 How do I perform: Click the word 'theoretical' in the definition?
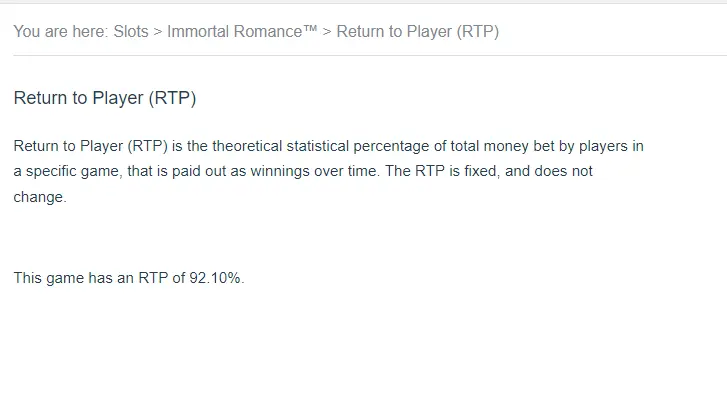[247, 146]
